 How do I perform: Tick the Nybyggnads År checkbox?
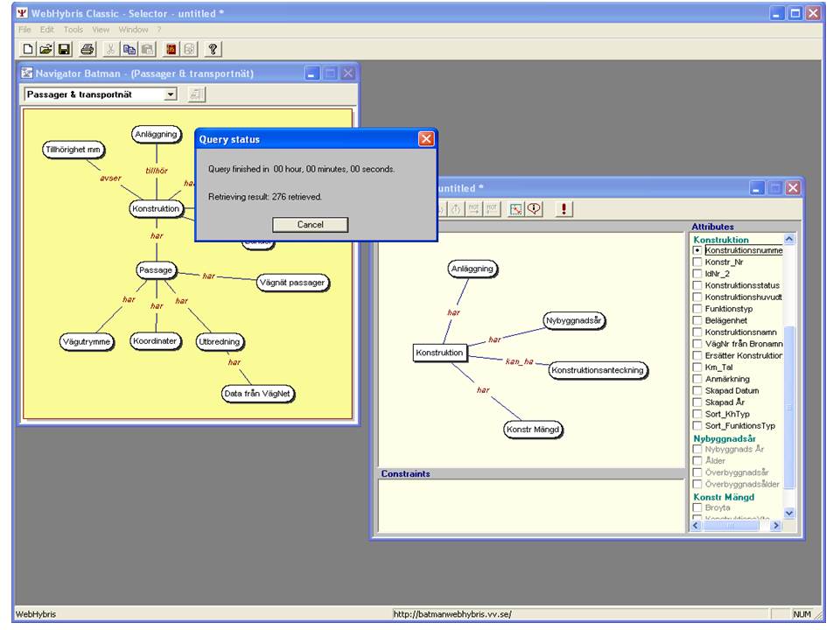(697, 450)
